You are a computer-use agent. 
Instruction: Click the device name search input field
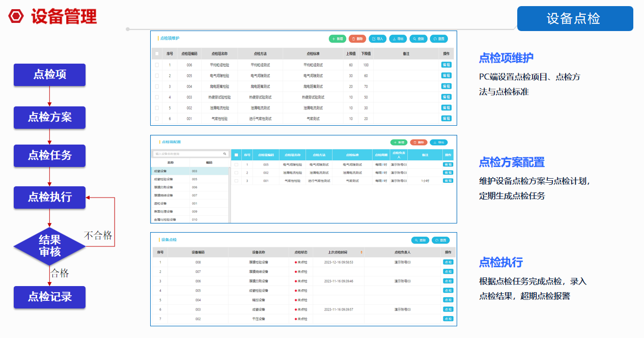point(186,153)
